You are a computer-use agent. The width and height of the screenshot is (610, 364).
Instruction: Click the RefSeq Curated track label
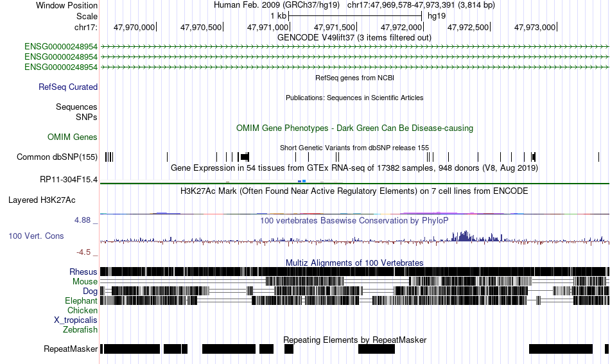tap(67, 87)
